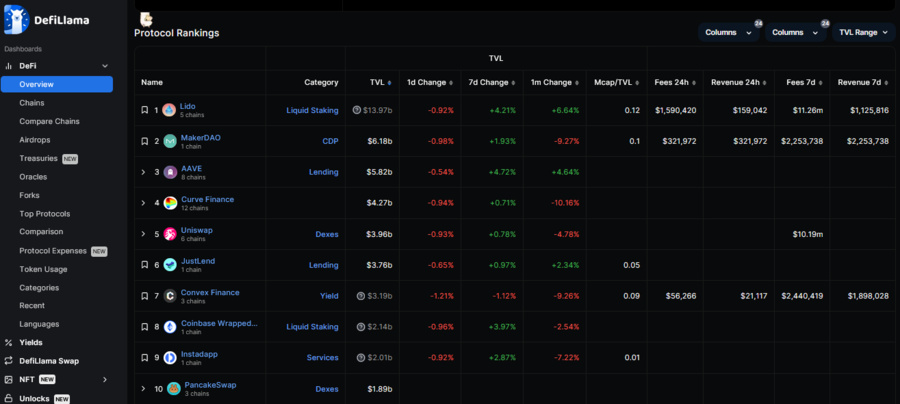Screen dimensions: 900x404
Task: Open Token Usage in the sidebar
Action: 43,269
